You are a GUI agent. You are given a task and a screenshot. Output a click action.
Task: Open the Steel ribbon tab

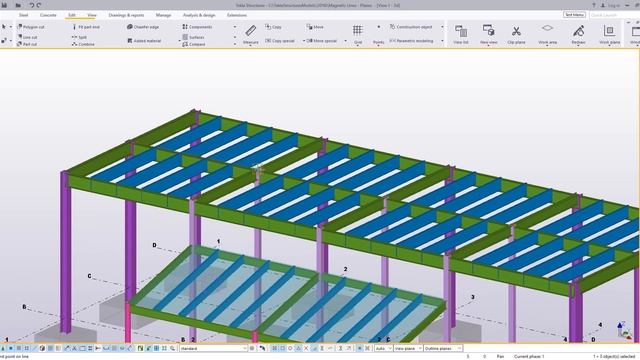tap(23, 15)
